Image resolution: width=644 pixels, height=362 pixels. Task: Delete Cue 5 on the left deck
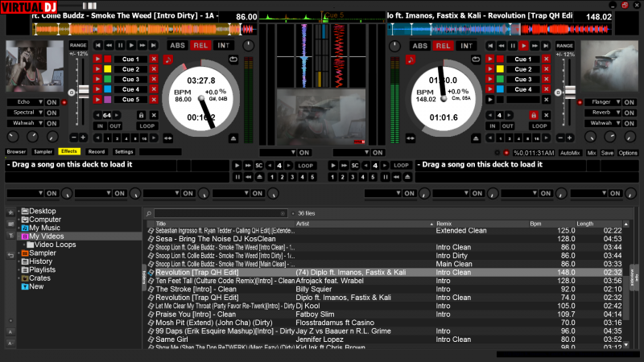coord(154,99)
